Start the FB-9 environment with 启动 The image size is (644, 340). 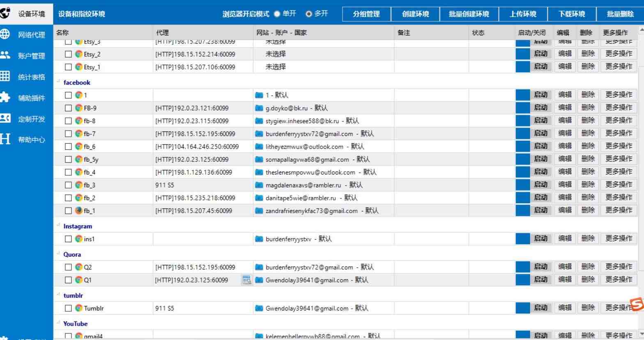[x=540, y=108]
